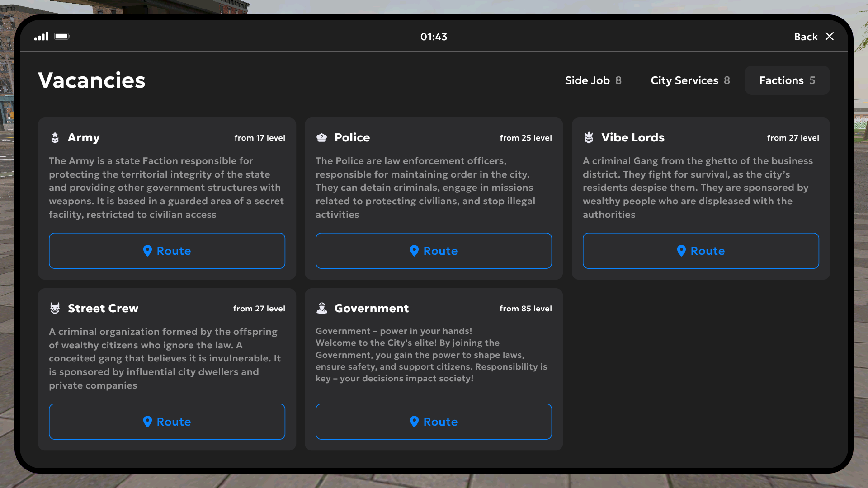Viewport: 868px width, 488px height.
Task: Open the City Services tab
Action: tap(690, 80)
